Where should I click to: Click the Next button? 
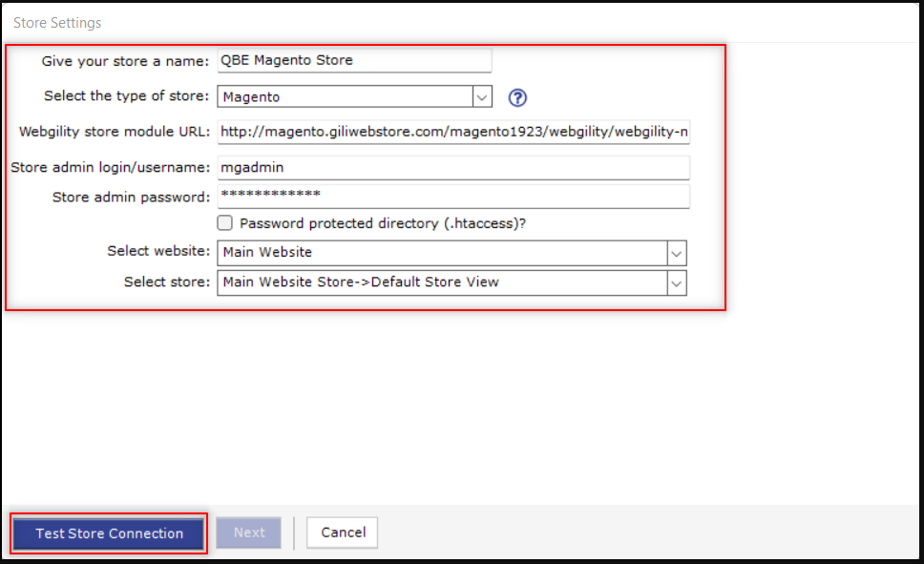[x=249, y=533]
